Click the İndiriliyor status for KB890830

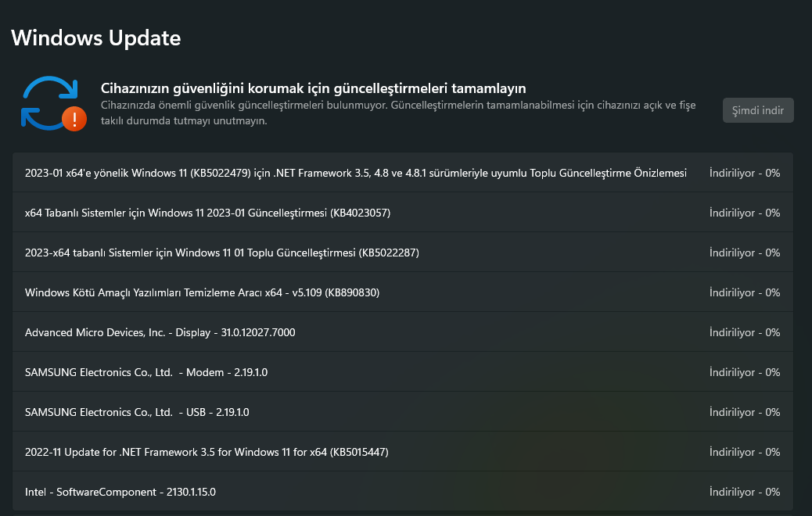click(x=744, y=292)
